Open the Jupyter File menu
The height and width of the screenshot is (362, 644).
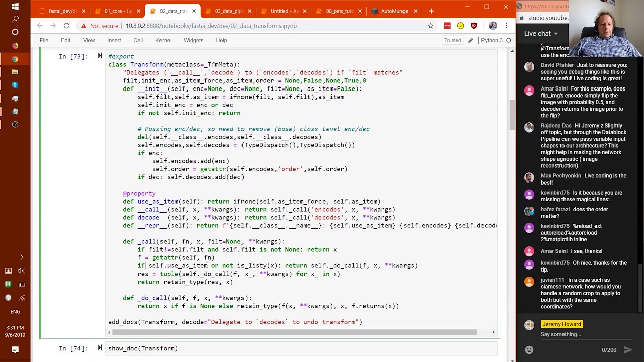[x=44, y=40]
